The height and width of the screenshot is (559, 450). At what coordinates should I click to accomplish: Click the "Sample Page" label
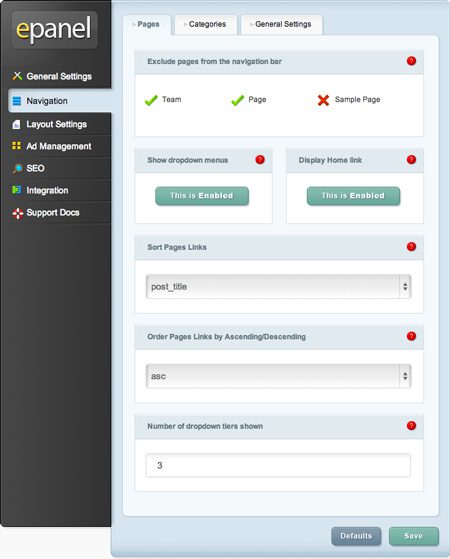click(x=357, y=99)
